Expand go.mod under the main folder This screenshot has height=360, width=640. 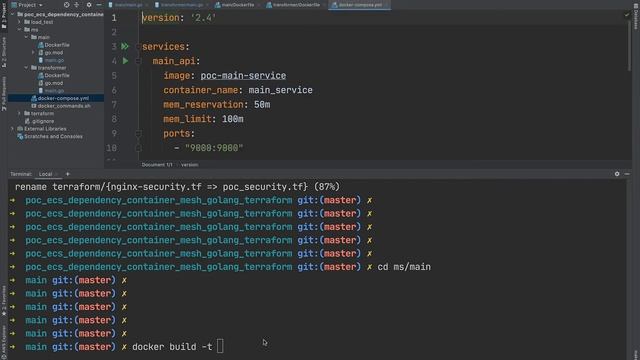(33, 52)
